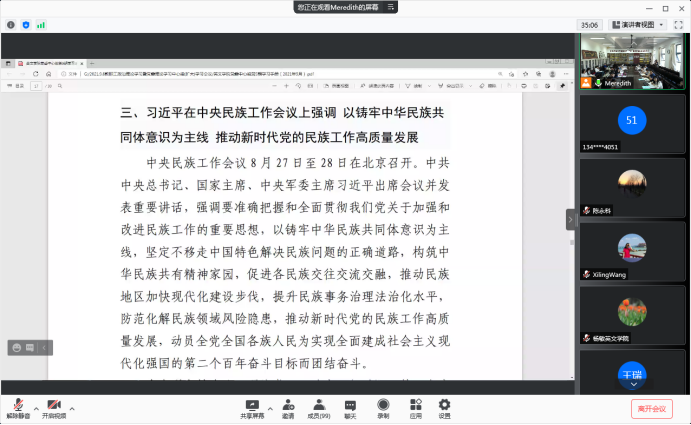This screenshot has height=425, width=691.
Task: Expand the audio options arrow beside unmute
Action: [x=35, y=408]
